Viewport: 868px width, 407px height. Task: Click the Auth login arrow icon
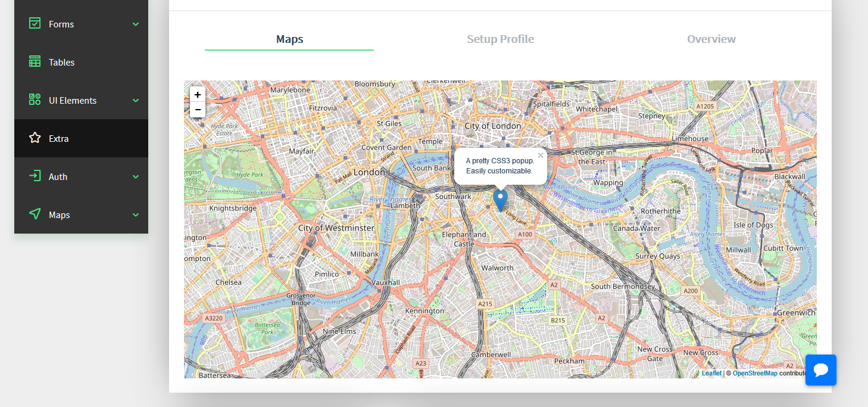[35, 176]
